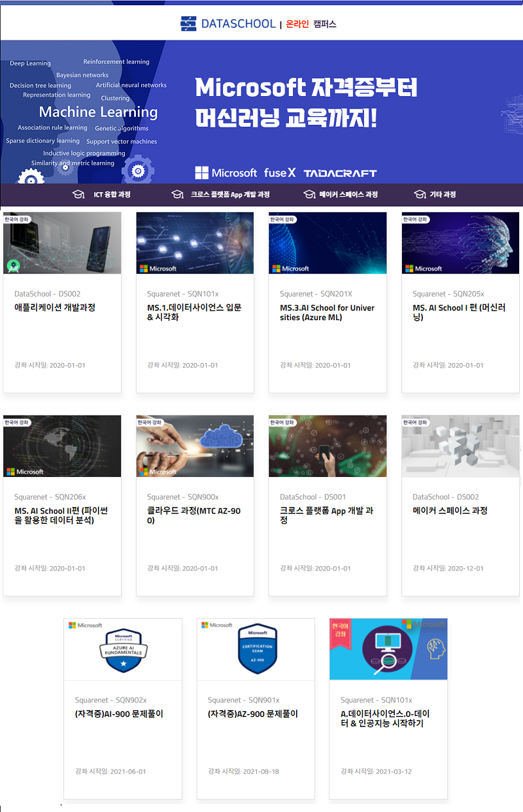Click text 'Squarenet - SQN902x'

click(x=110, y=700)
